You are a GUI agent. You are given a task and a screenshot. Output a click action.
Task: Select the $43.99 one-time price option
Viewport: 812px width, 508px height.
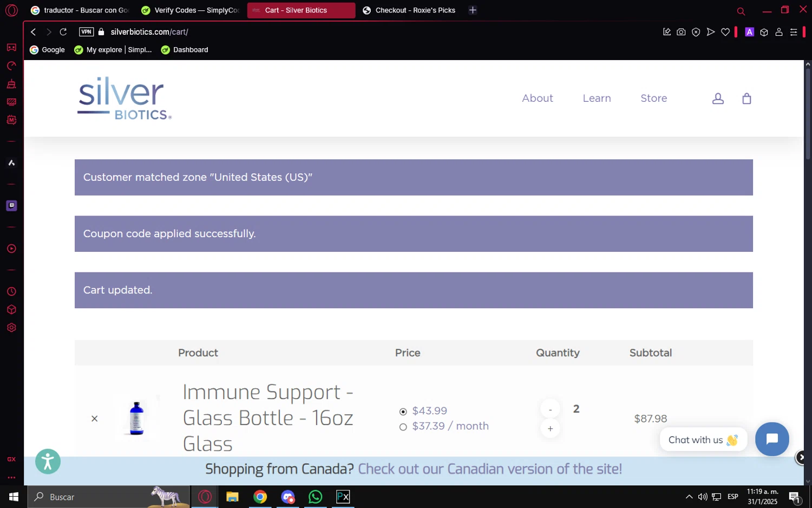click(x=403, y=412)
